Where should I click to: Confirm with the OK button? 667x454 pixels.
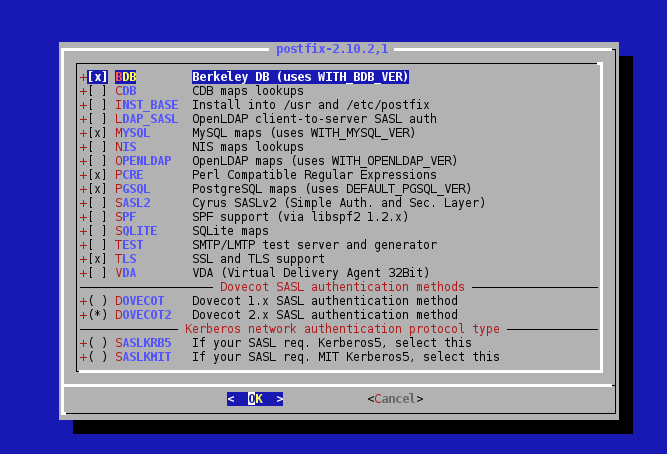(255, 399)
